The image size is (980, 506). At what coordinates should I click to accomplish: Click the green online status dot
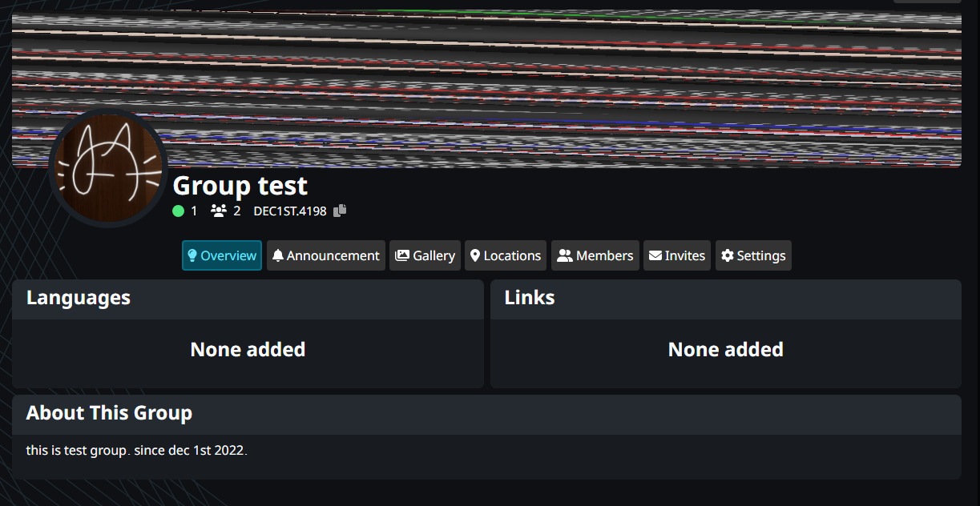click(178, 211)
